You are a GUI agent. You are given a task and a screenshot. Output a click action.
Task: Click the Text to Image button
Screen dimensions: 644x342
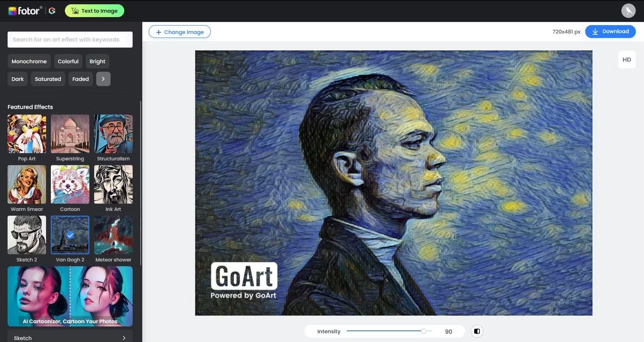click(x=94, y=11)
